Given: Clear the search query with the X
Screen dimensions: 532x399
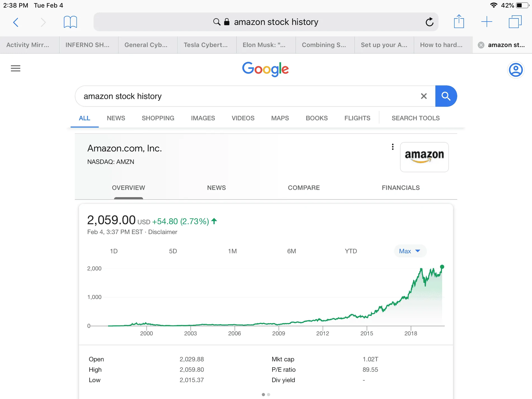Looking at the screenshot, I should 424,96.
